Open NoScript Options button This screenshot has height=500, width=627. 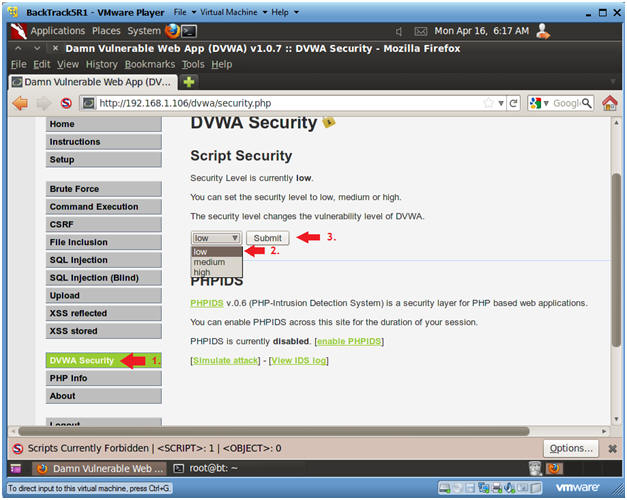[x=571, y=448]
